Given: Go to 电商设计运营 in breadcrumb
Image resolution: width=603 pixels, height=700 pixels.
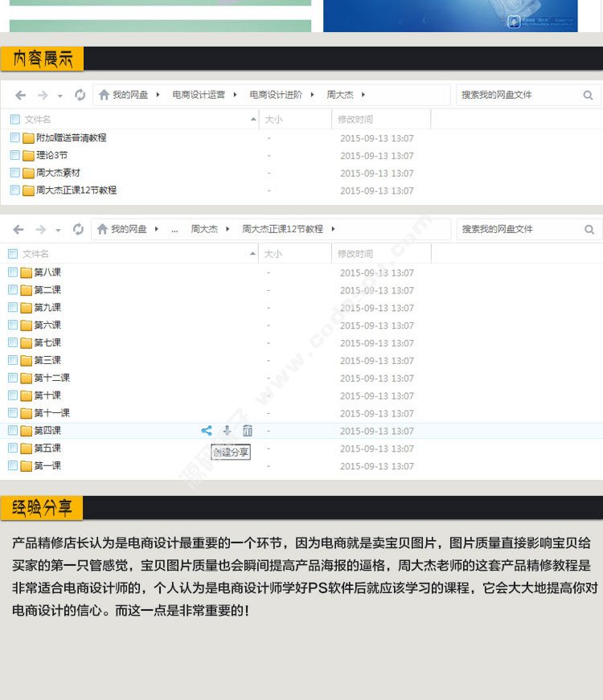Looking at the screenshot, I should (x=199, y=95).
